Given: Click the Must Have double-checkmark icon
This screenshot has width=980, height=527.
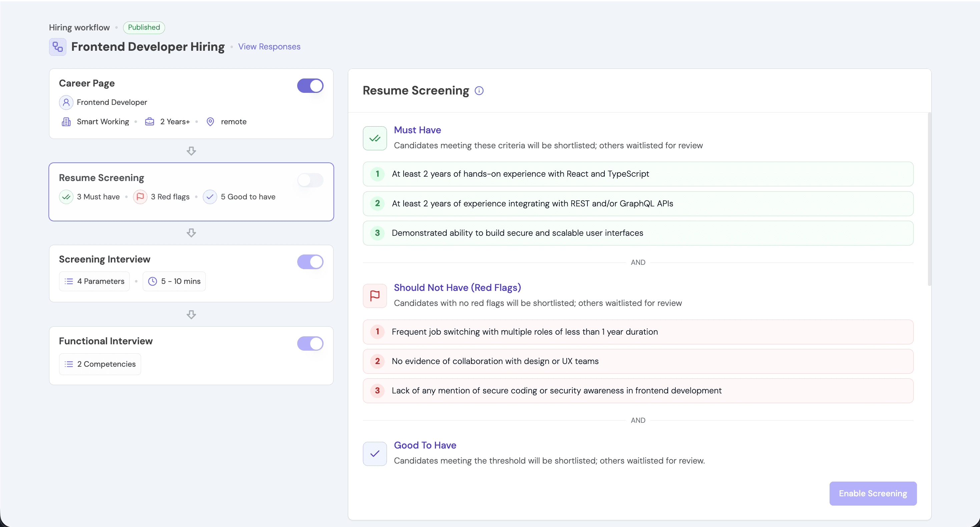Looking at the screenshot, I should (x=374, y=138).
